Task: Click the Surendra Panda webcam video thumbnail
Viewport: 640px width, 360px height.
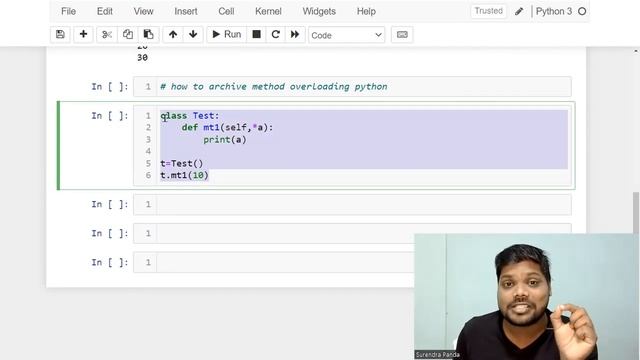Action: pyautogui.click(x=527, y=297)
